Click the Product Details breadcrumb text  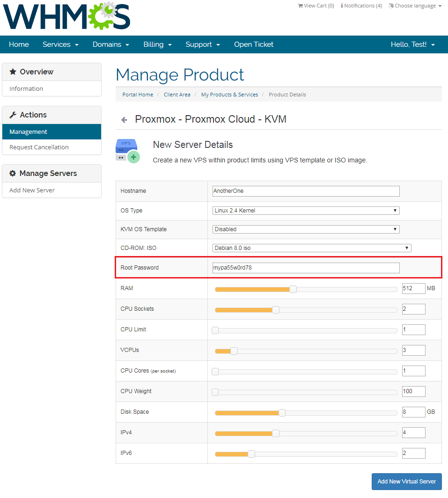[x=287, y=95]
